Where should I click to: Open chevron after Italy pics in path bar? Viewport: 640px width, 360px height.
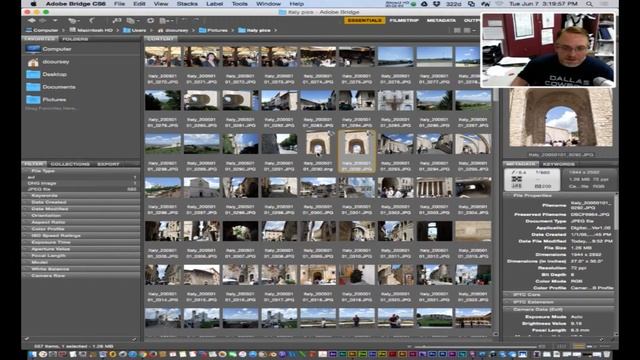[x=276, y=30]
